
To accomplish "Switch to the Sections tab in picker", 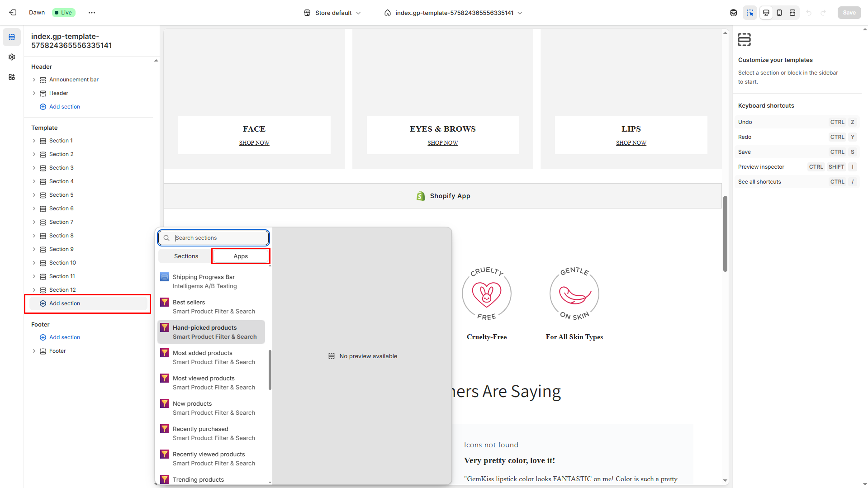I will (186, 256).
